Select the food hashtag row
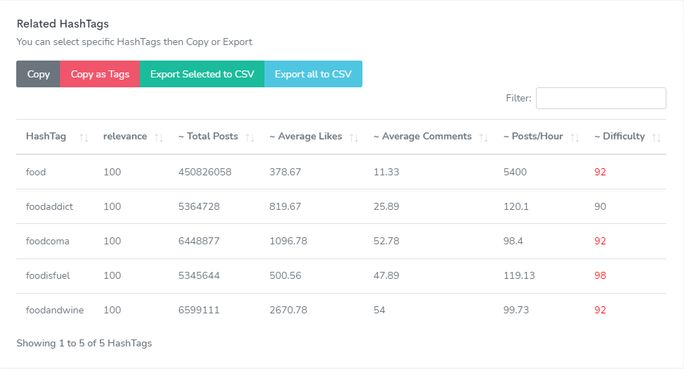Screen dimensions: 684x369 click(x=341, y=172)
